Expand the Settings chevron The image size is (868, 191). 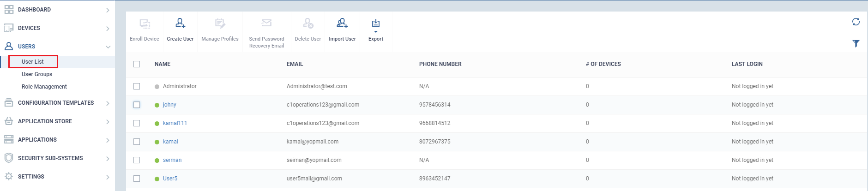coord(108,177)
